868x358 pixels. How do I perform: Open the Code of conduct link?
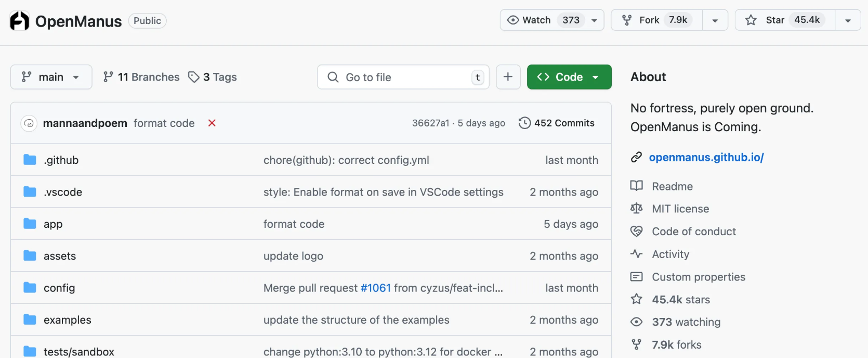click(694, 232)
